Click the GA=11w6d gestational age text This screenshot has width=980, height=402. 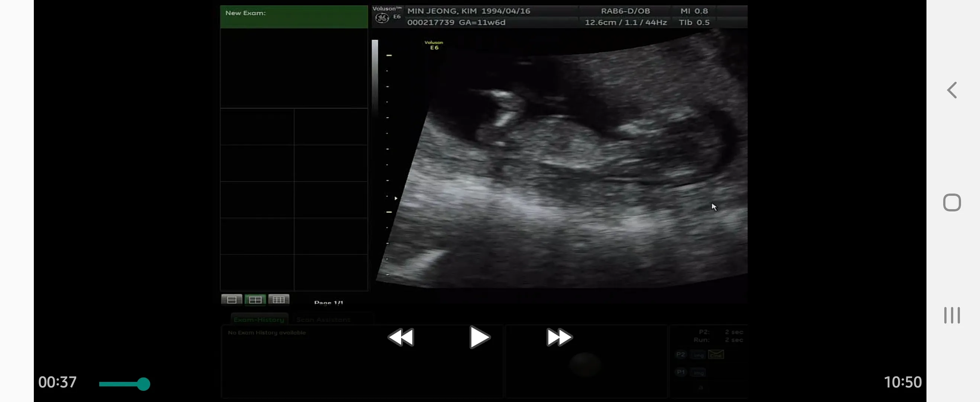tap(482, 22)
